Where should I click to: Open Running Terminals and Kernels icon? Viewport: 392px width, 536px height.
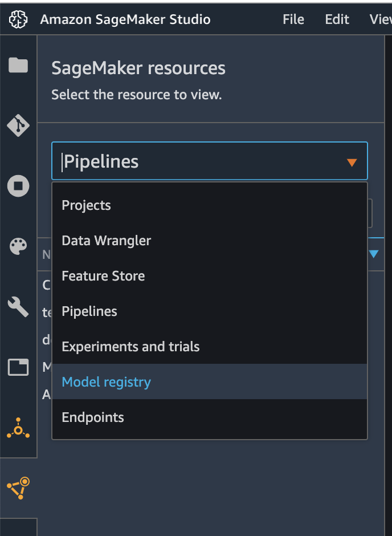[x=18, y=186]
